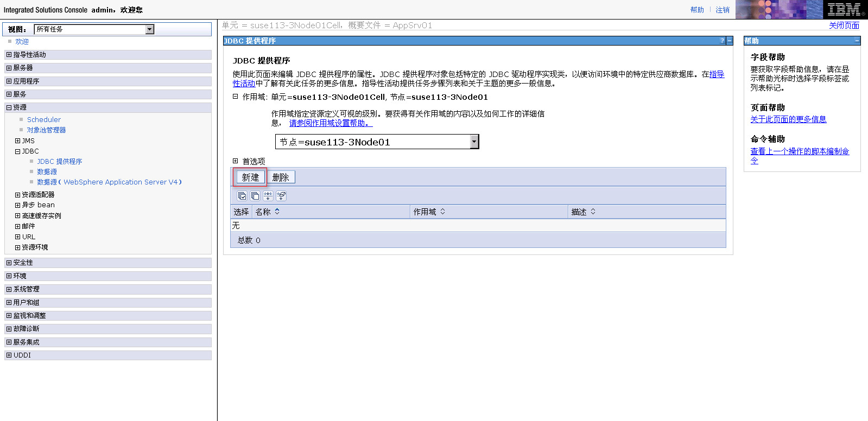Click the 新建 button
Viewport: 868px width, 421px height.
tap(250, 177)
